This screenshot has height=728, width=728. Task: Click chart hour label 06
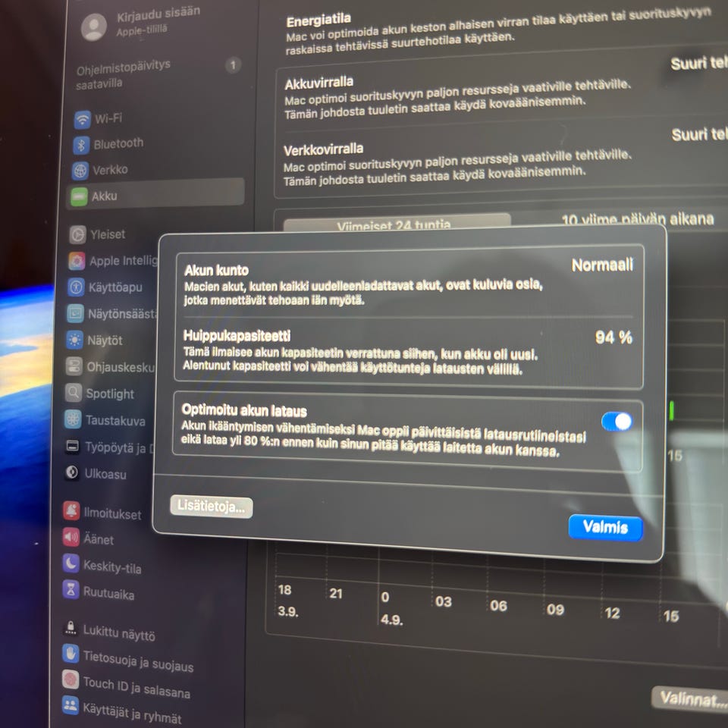(498, 606)
